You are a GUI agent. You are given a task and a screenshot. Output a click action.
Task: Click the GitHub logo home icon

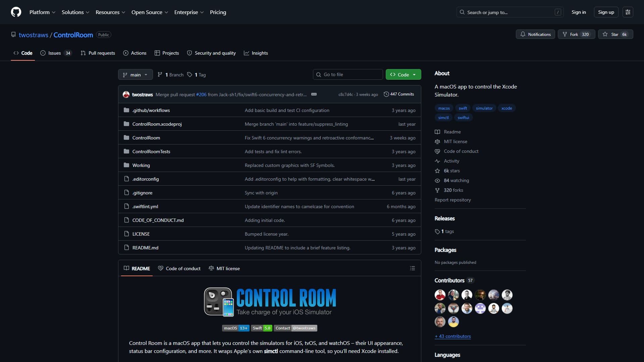click(16, 12)
